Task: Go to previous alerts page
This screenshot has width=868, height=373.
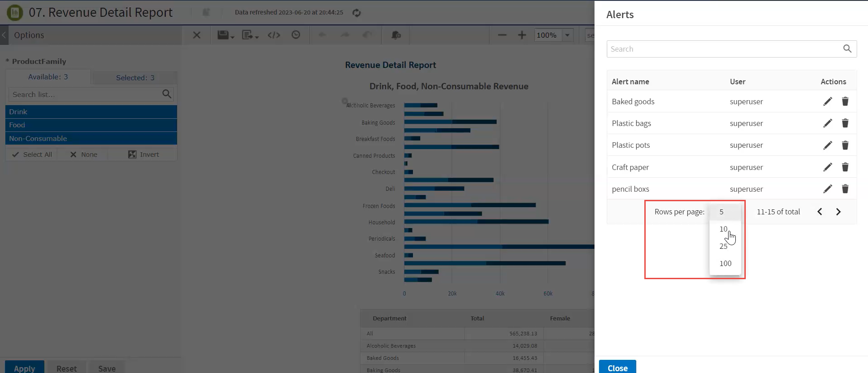Action: [x=820, y=212]
